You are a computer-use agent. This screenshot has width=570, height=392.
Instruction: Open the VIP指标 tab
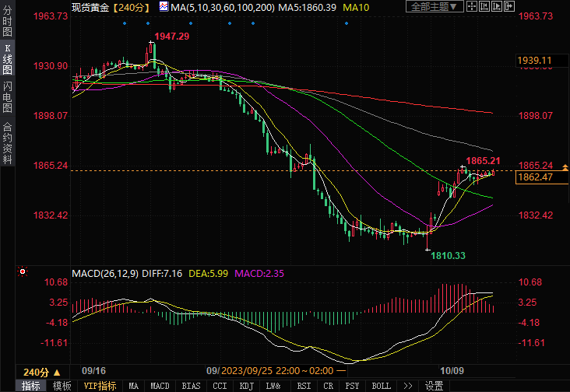point(100,386)
